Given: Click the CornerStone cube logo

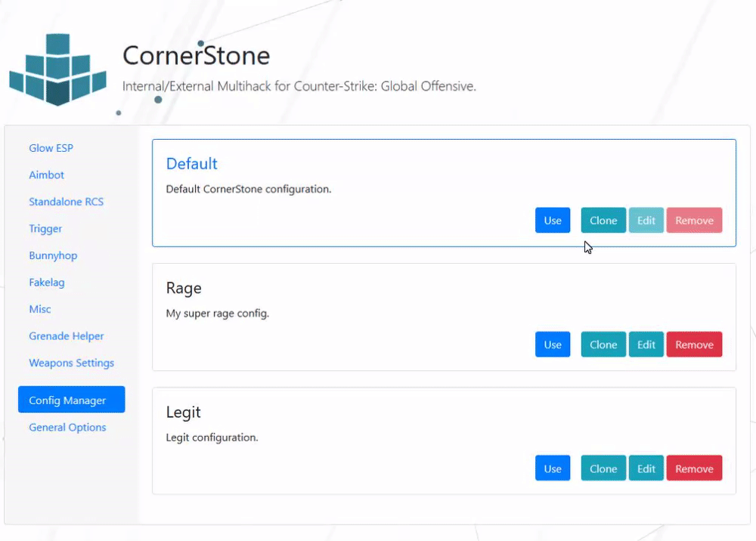Looking at the screenshot, I should click(58, 70).
